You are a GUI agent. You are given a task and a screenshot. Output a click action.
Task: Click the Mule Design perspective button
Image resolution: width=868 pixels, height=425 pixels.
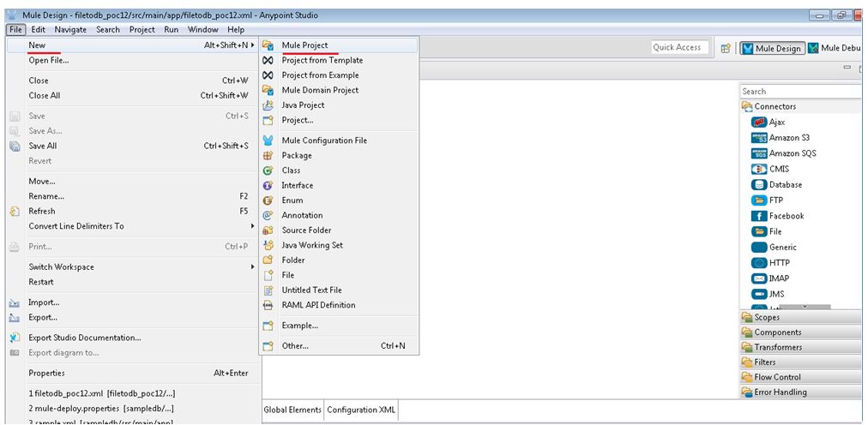coord(772,48)
